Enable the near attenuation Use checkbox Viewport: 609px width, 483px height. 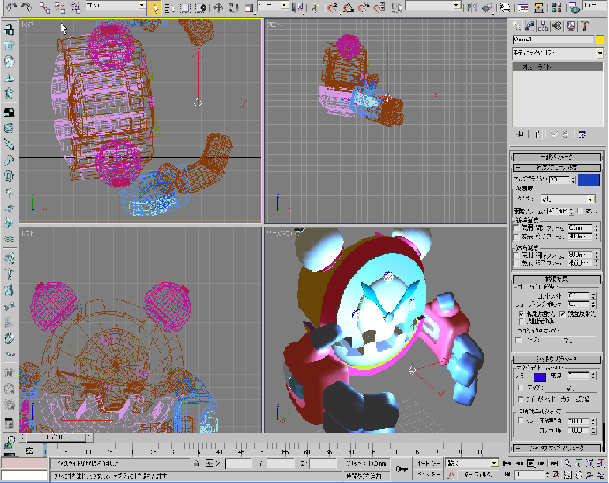(516, 228)
